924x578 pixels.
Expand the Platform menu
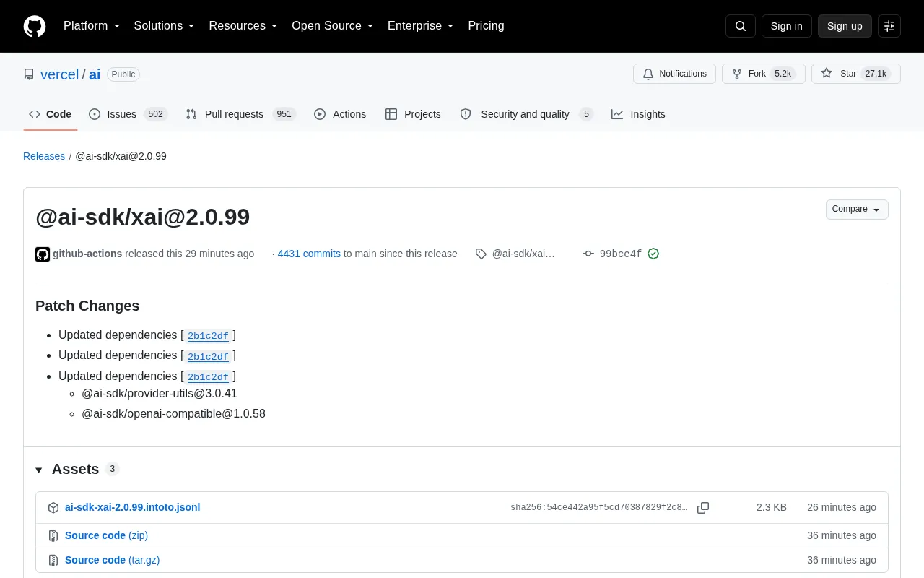[x=92, y=26]
